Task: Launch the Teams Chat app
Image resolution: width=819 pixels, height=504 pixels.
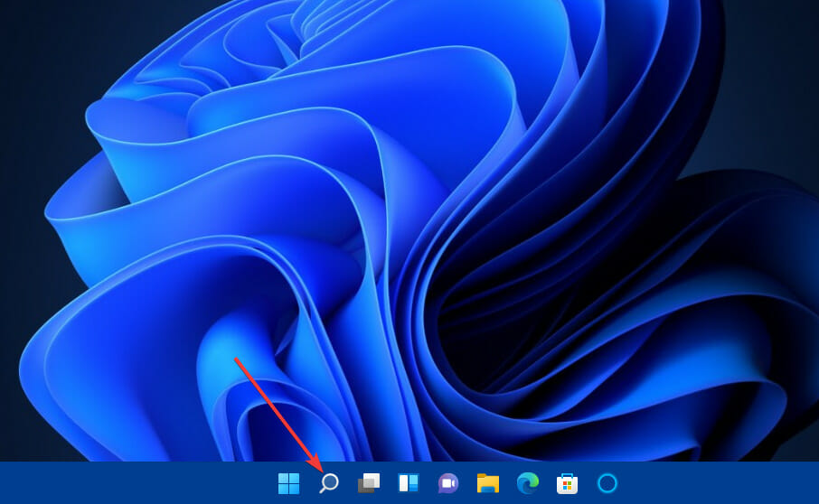Action: (448, 483)
